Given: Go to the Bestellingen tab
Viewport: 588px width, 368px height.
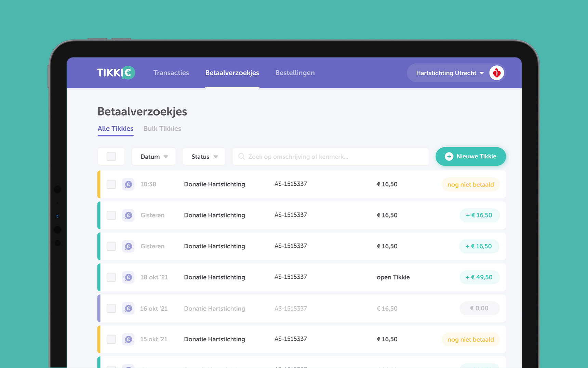Looking at the screenshot, I should (295, 73).
